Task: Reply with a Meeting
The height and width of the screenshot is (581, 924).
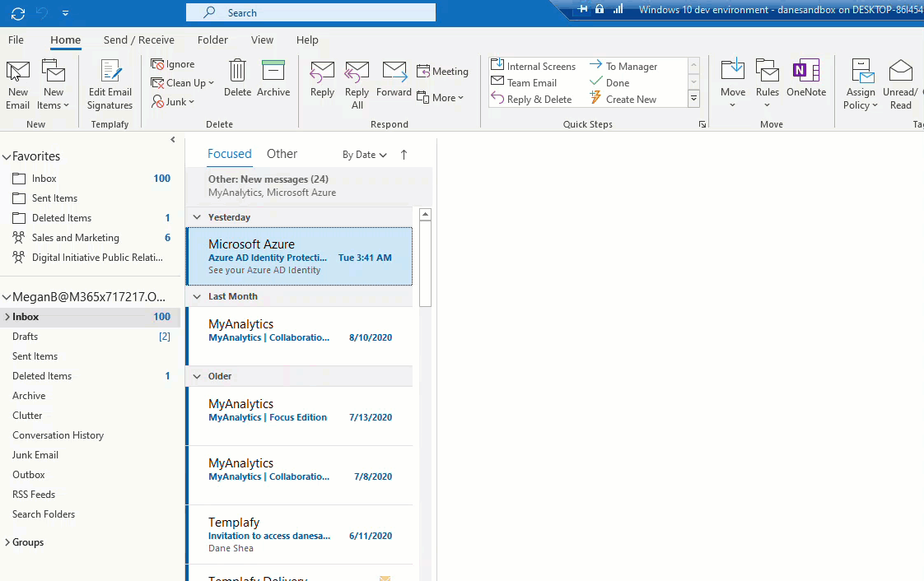Action: tap(442, 72)
